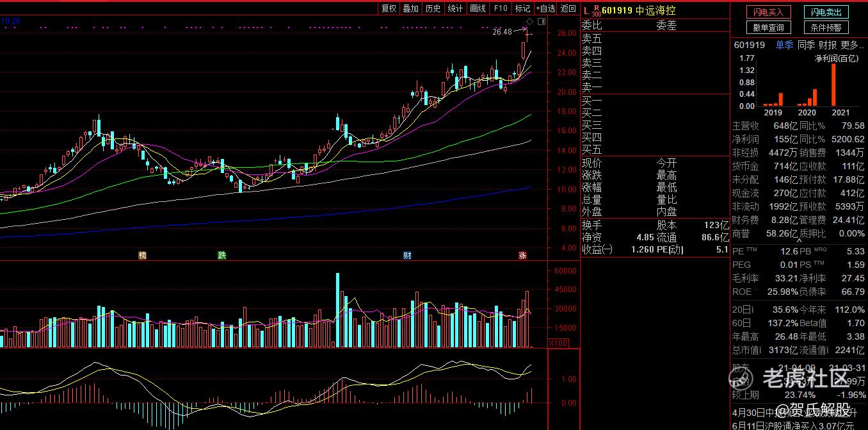Image resolution: width=868 pixels, height=430 pixels.
Task: Select the 买一 order row
Action: (655, 101)
